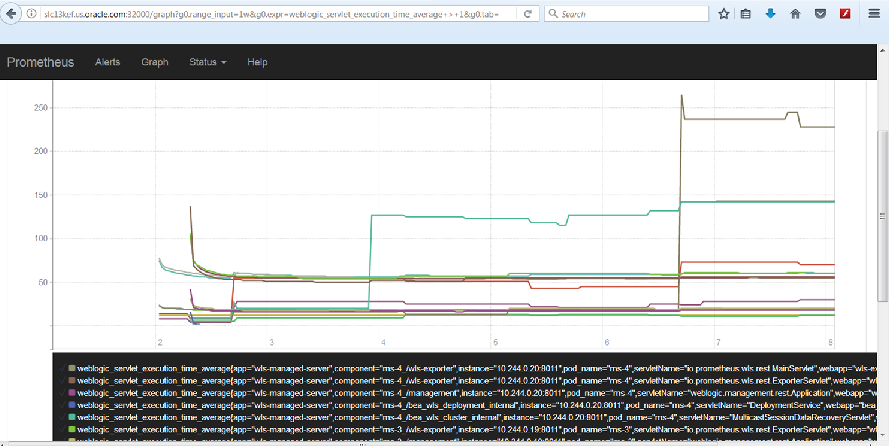Go back using the browser back arrow
Screen dimensions: 892x446
(10, 14)
